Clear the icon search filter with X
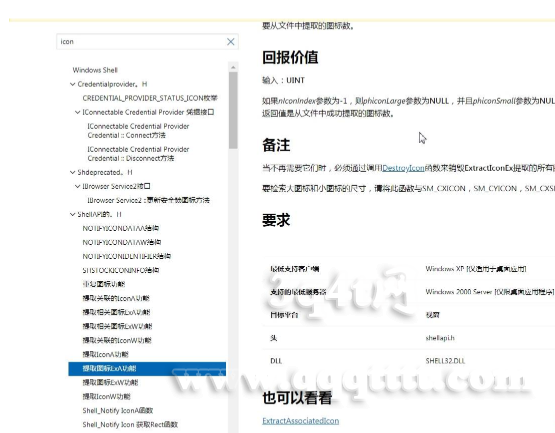This screenshot has width=555, height=433. click(x=230, y=42)
